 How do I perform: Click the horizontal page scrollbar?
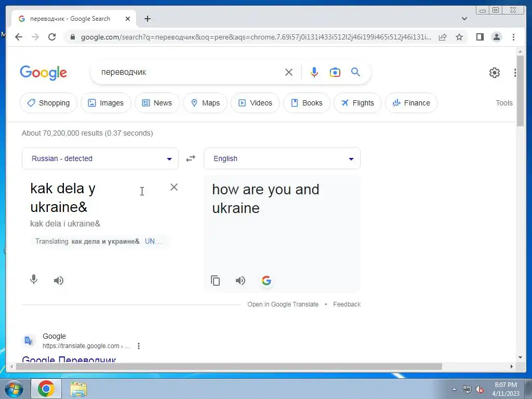click(x=229, y=366)
